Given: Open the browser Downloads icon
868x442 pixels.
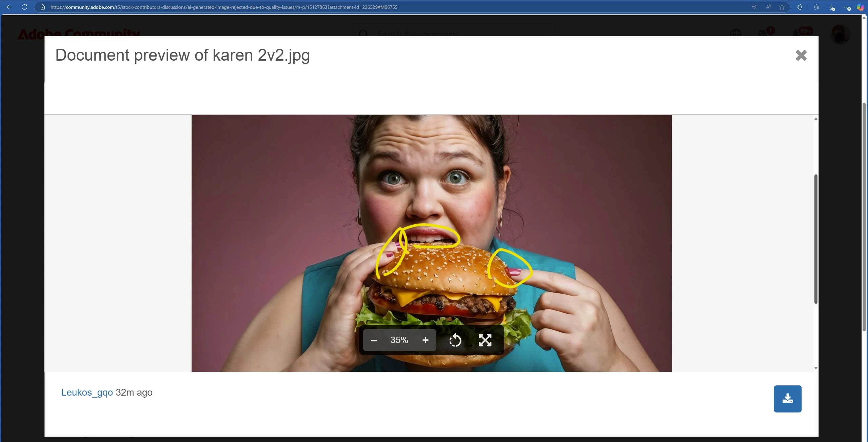Looking at the screenshot, I should pyautogui.click(x=832, y=7).
